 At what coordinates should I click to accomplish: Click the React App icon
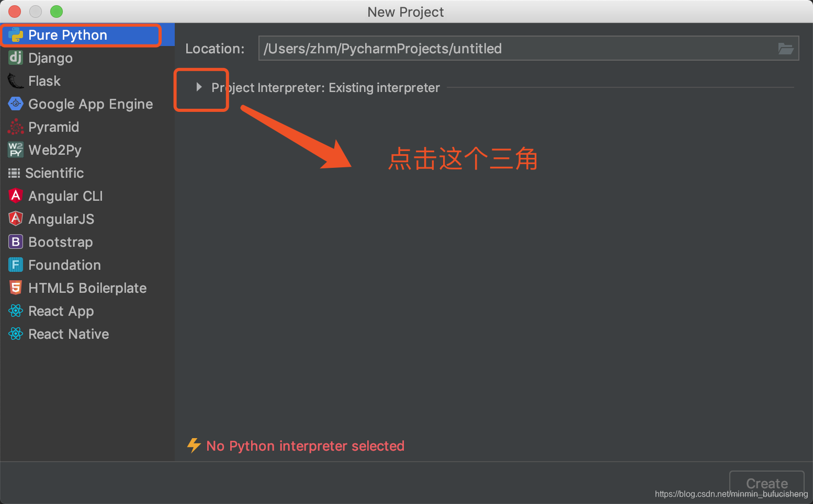[x=16, y=311]
